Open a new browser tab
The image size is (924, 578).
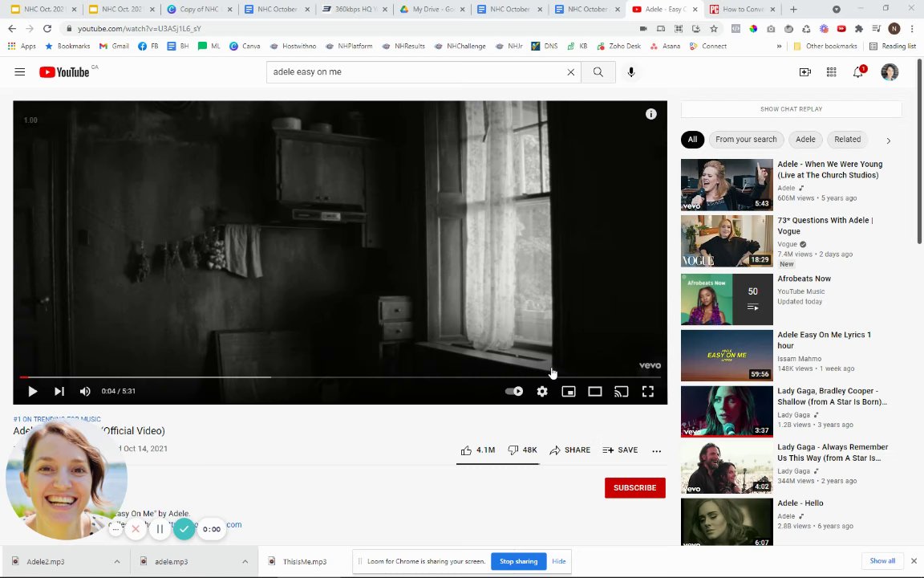(793, 10)
